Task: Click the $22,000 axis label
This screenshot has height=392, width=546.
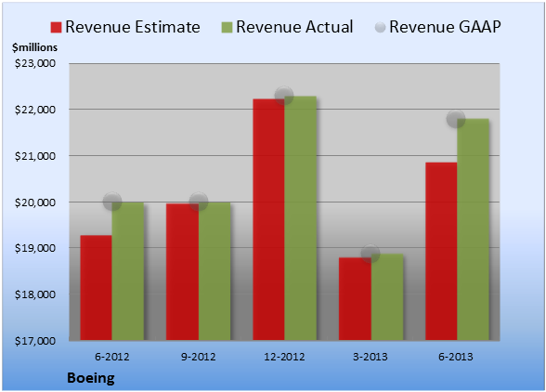Action: (35, 110)
